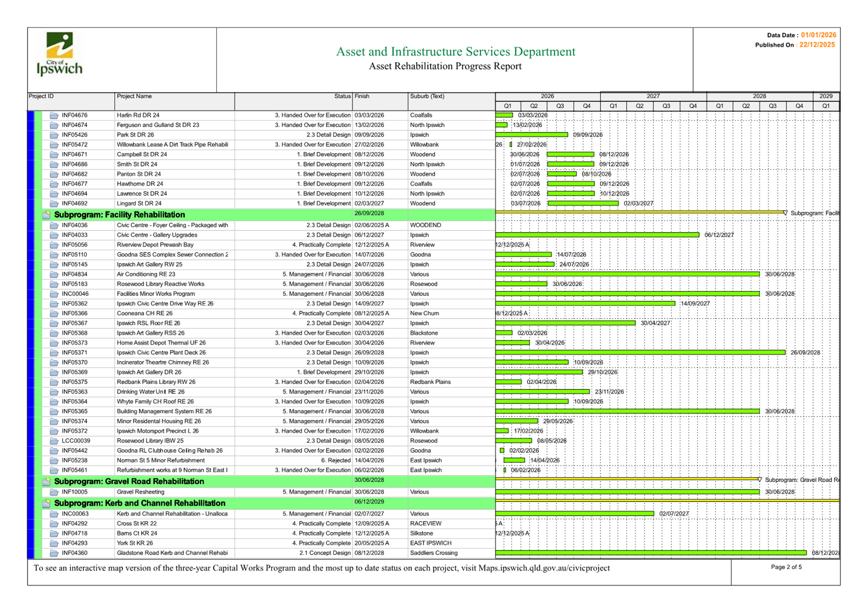The image size is (868, 613).
Task: Click the Finish column header
Action: (362, 96)
